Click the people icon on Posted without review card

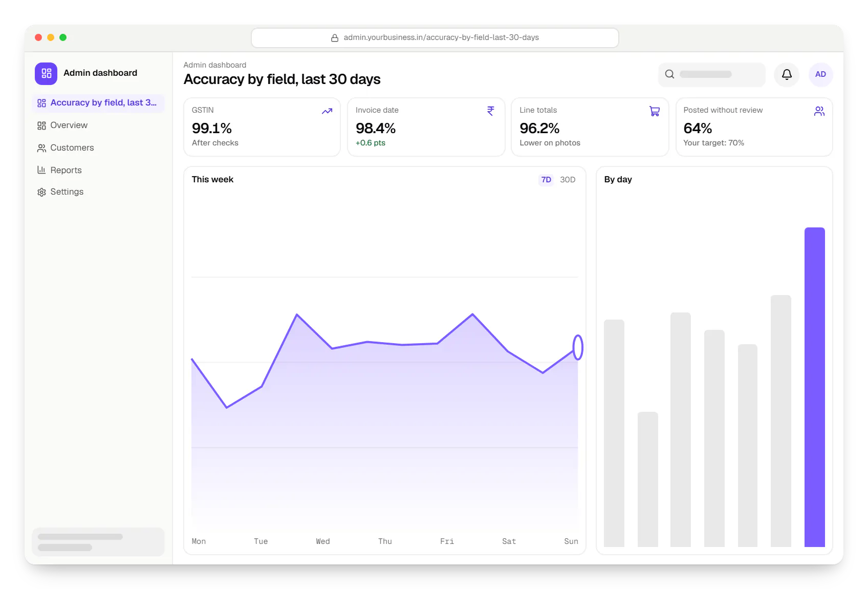coord(819,111)
